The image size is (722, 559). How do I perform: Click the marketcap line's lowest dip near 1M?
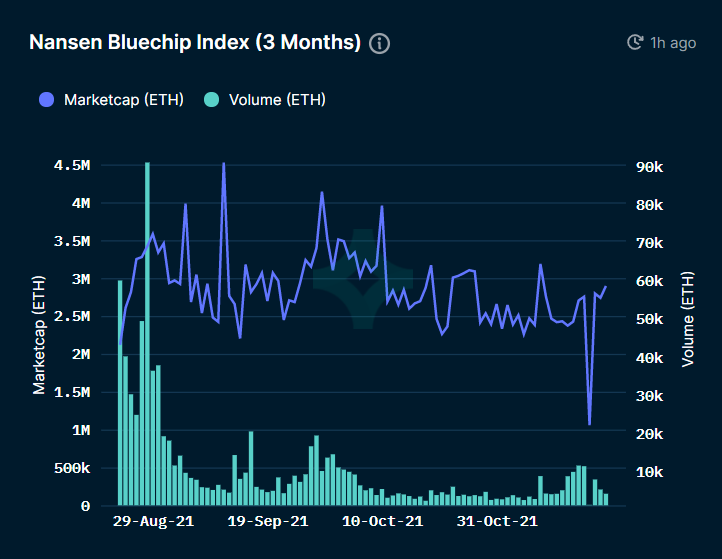(589, 423)
